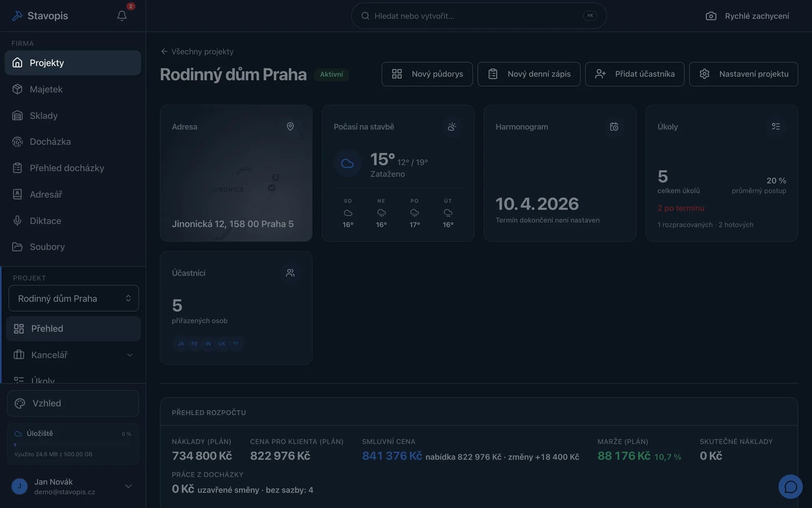Click the Úložiště storage usage bar
The height and width of the screenshot is (508, 812).
point(73,445)
